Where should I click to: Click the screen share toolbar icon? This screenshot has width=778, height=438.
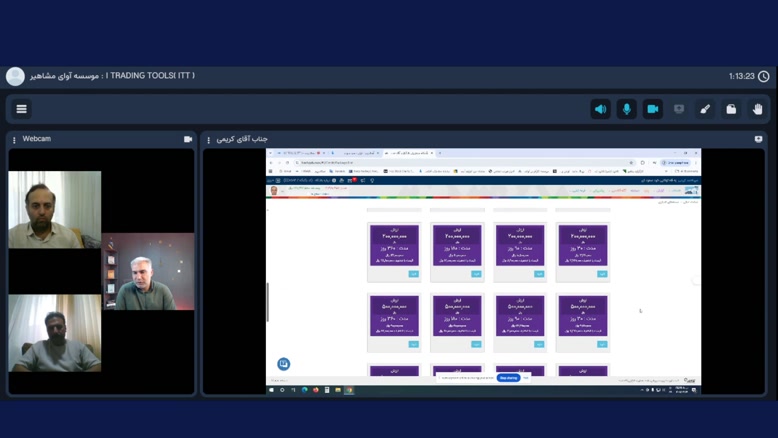tap(679, 109)
